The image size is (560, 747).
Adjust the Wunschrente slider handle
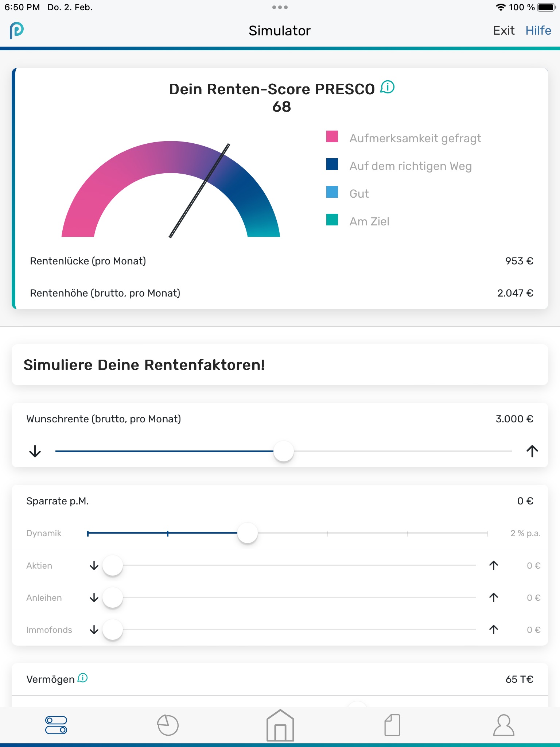click(x=284, y=451)
